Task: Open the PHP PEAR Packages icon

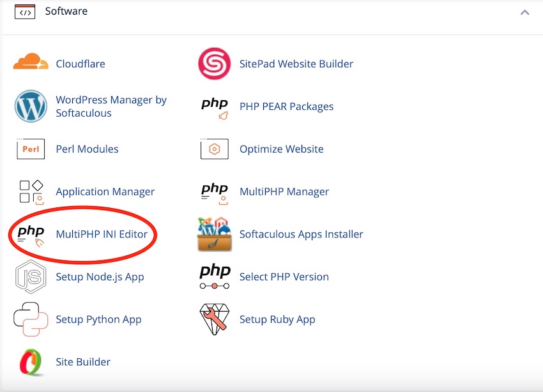Action: click(x=215, y=109)
